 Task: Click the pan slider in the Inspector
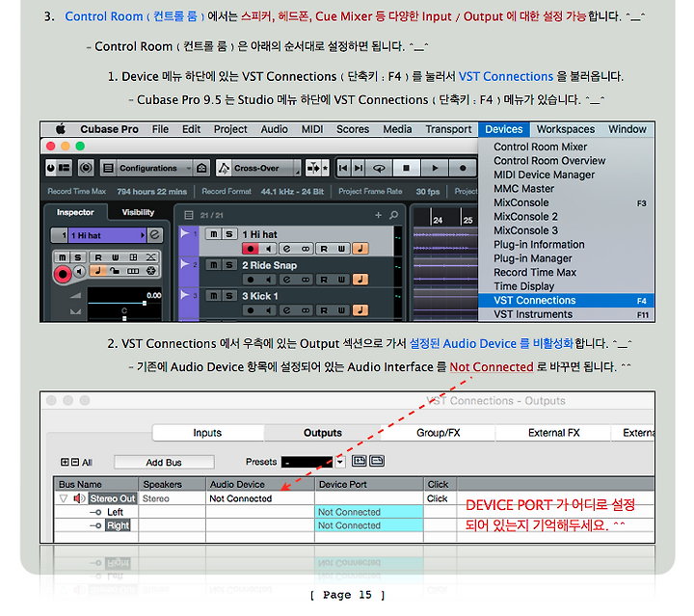124,318
